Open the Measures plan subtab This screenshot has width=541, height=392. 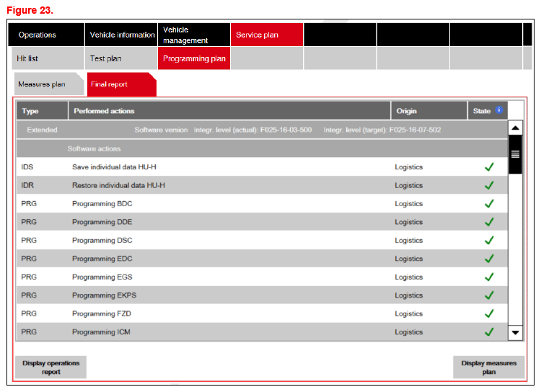45,84
